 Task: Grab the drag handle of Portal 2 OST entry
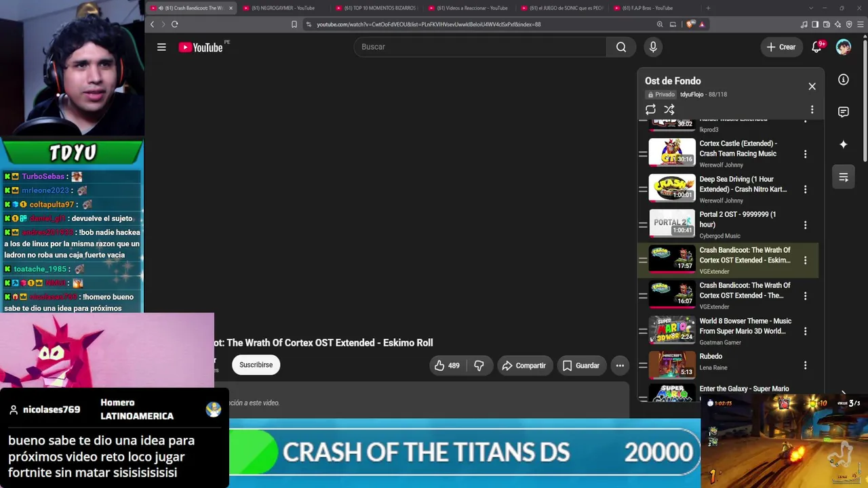click(x=642, y=225)
